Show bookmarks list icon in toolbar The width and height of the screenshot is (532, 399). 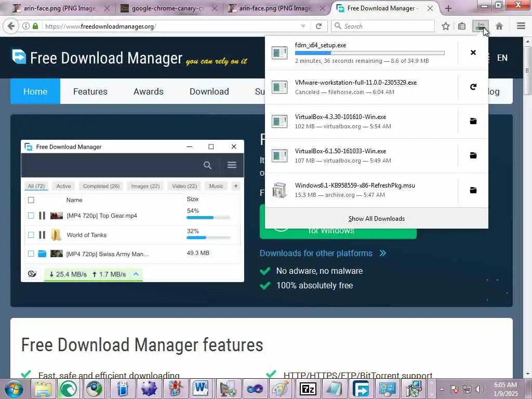[x=462, y=26]
